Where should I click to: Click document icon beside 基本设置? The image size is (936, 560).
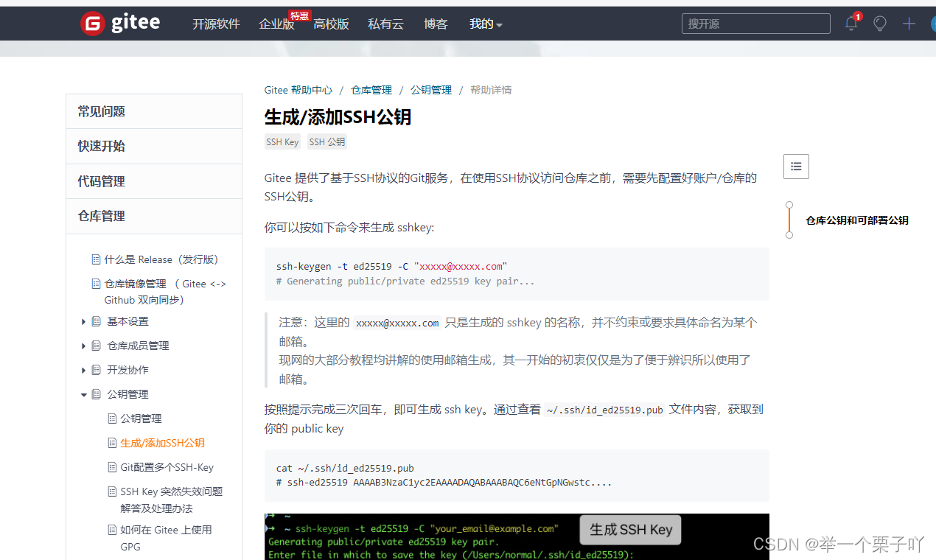coord(96,321)
